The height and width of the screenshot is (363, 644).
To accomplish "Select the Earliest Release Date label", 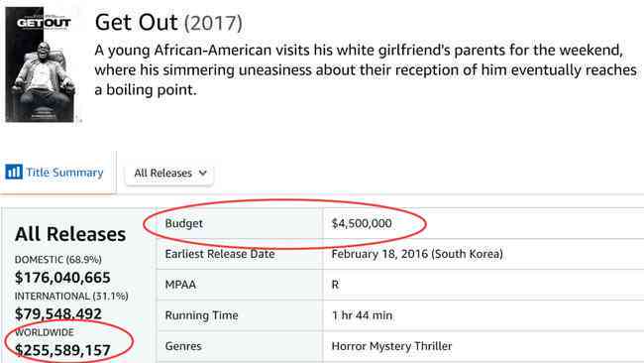I will [220, 254].
